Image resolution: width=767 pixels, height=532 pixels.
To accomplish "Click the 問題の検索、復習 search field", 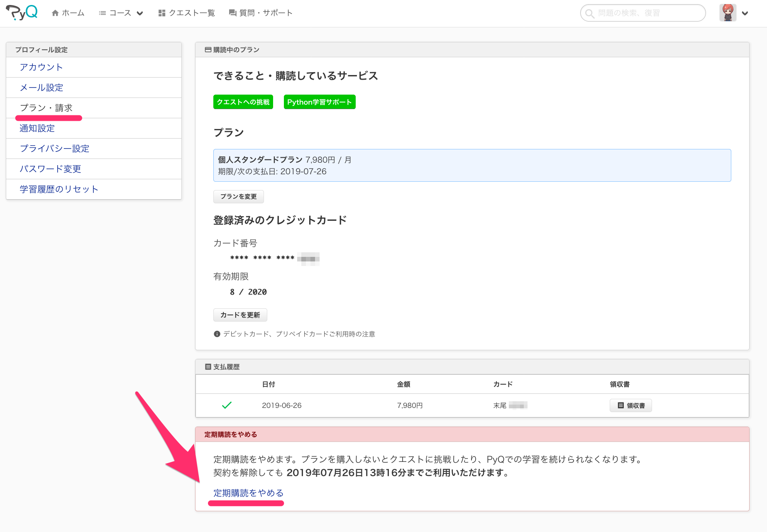I will 643,13.
